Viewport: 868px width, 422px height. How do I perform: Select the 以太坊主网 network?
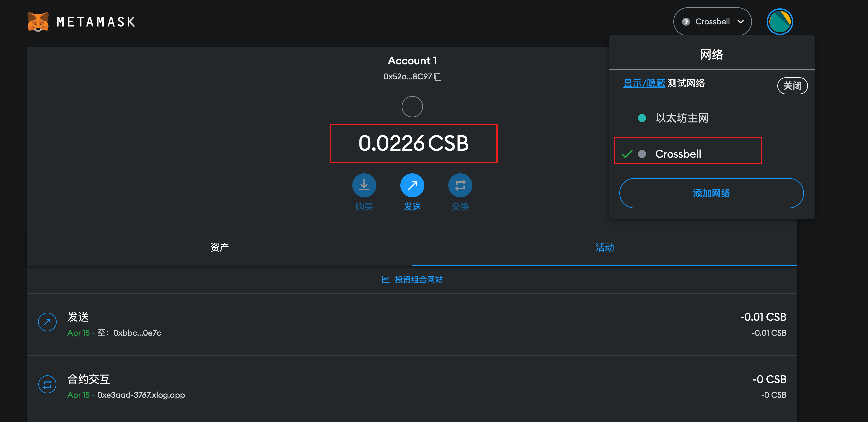[711, 118]
